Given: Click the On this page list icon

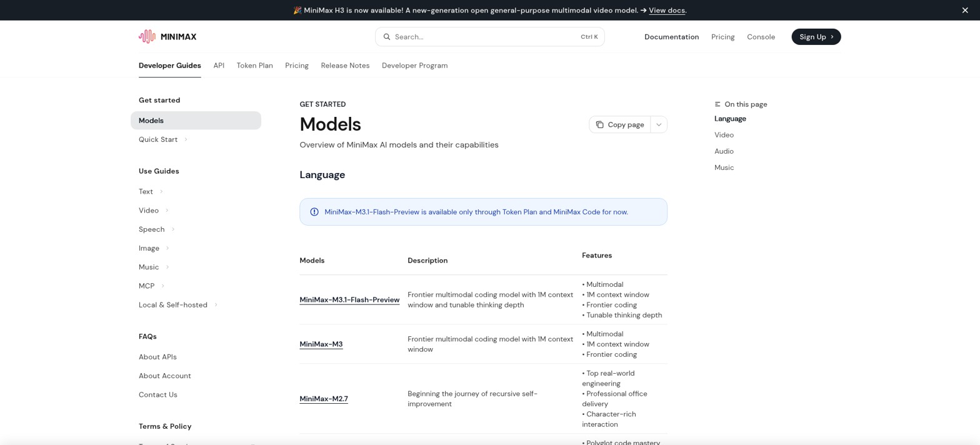Looking at the screenshot, I should (717, 104).
